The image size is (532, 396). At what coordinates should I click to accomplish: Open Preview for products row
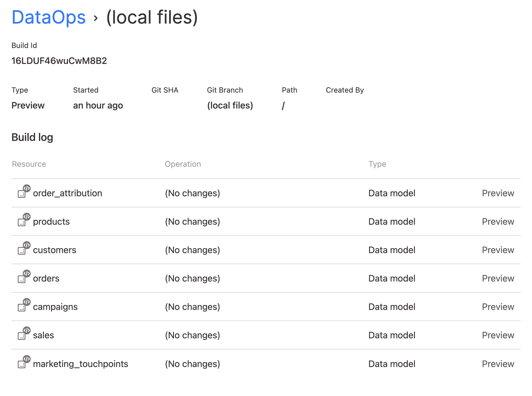498,222
